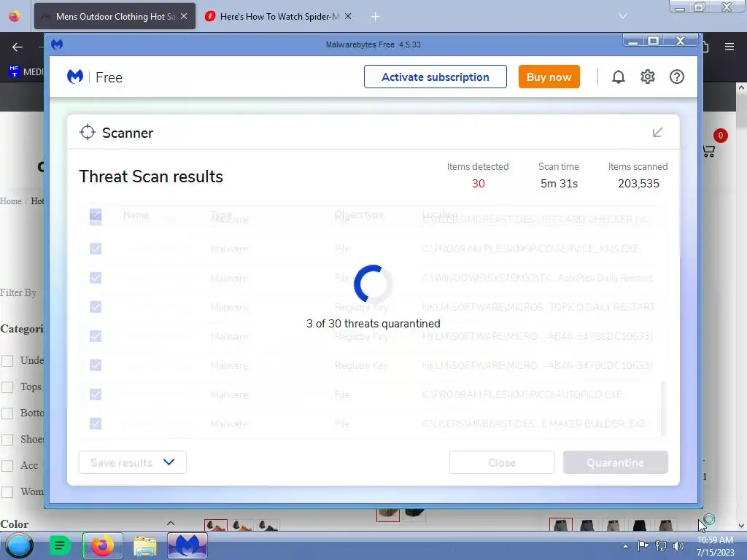The height and width of the screenshot is (560, 747).
Task: Toggle checkbox for AUTOPICO.EXE threat row
Action: click(x=96, y=394)
